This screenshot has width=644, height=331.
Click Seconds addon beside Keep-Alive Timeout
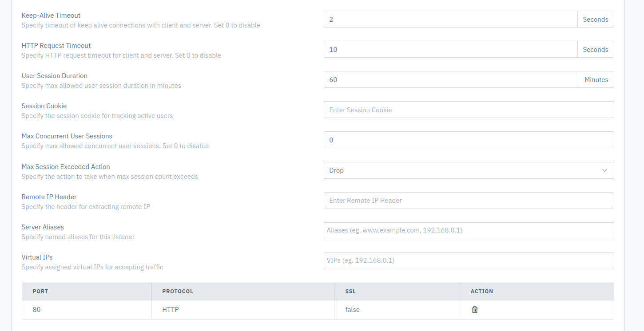pyautogui.click(x=596, y=20)
